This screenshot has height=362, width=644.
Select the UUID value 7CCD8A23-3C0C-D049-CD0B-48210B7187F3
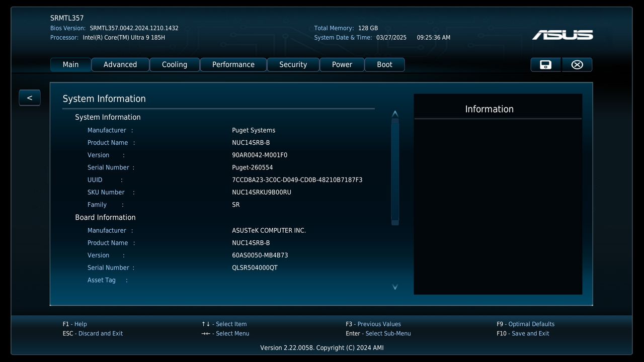(297, 180)
